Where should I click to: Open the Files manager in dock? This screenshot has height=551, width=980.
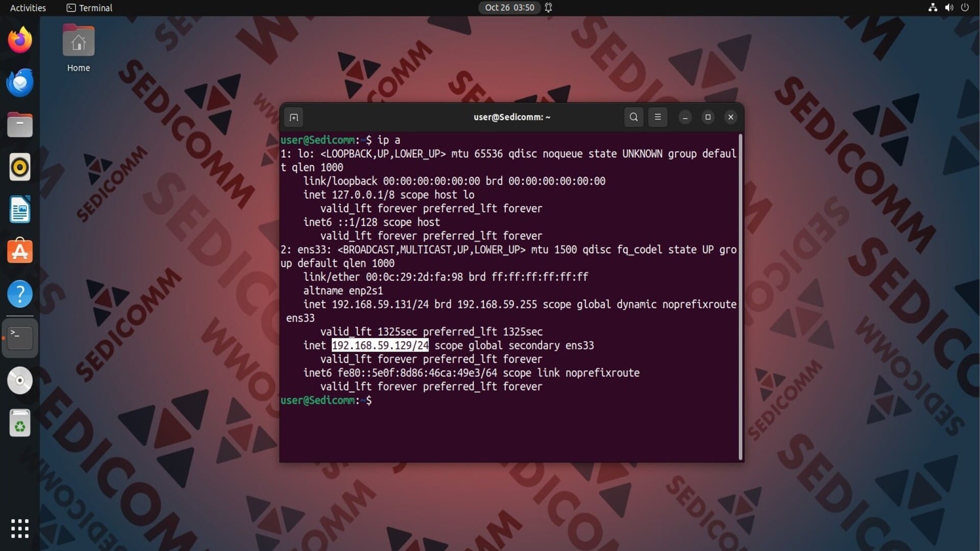[20, 125]
